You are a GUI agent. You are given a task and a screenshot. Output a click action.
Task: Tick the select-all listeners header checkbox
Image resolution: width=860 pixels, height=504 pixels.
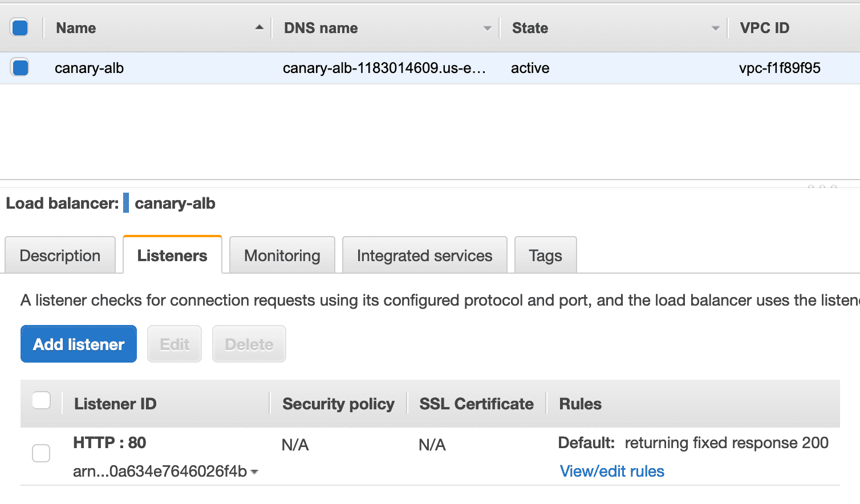coord(41,401)
